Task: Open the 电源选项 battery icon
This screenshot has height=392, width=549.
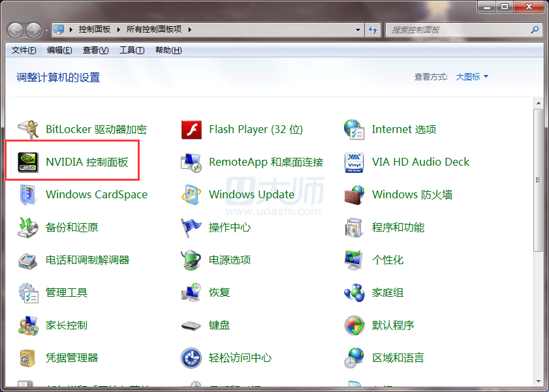Action: (191, 260)
